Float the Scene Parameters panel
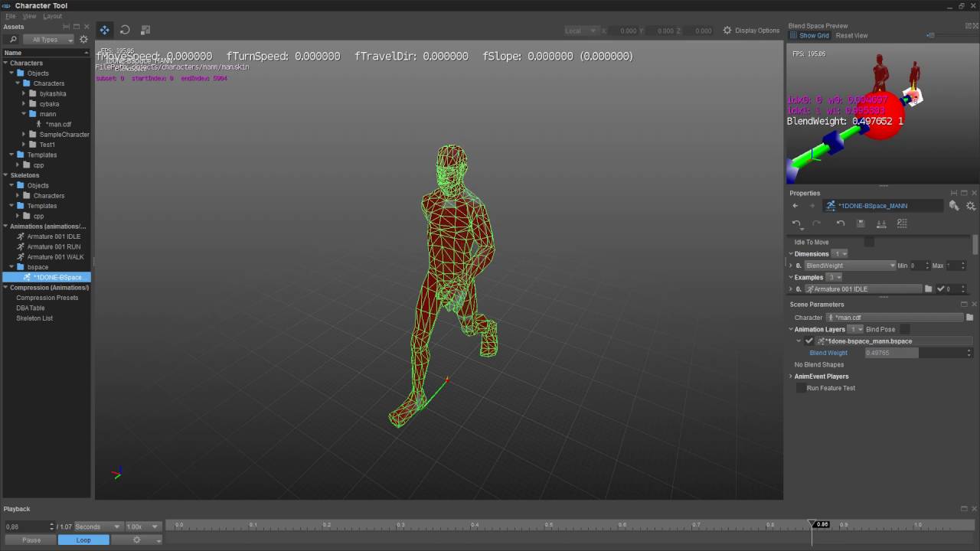Image resolution: width=980 pixels, height=551 pixels. pos(964,305)
